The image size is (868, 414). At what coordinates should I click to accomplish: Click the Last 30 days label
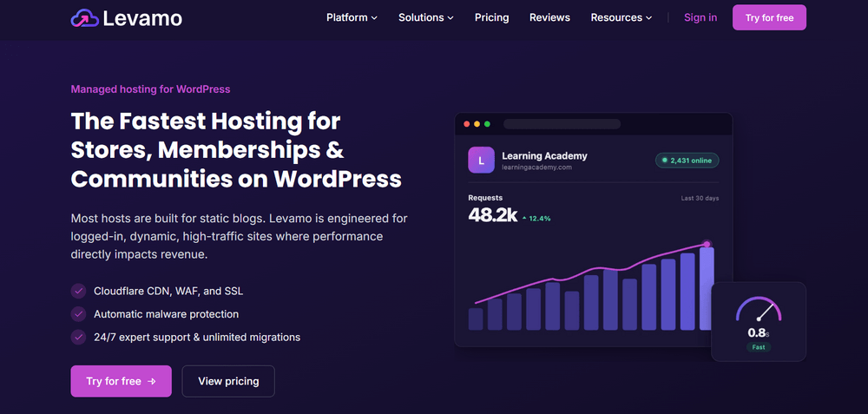(x=700, y=198)
